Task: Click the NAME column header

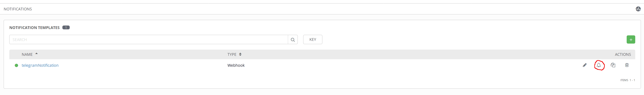Action: point(27,55)
